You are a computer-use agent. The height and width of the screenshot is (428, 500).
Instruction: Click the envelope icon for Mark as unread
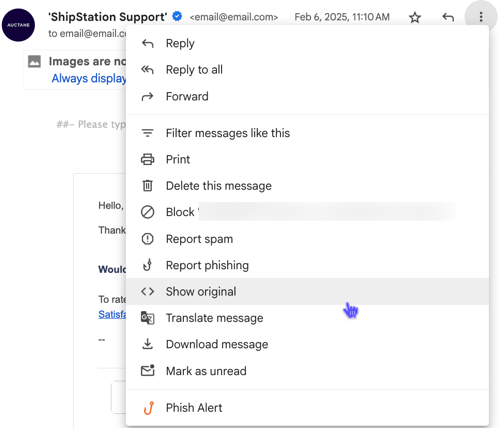[x=147, y=370]
